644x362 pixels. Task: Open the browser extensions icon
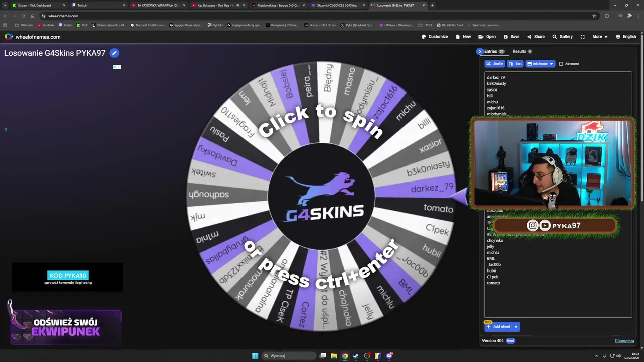[x=607, y=16]
